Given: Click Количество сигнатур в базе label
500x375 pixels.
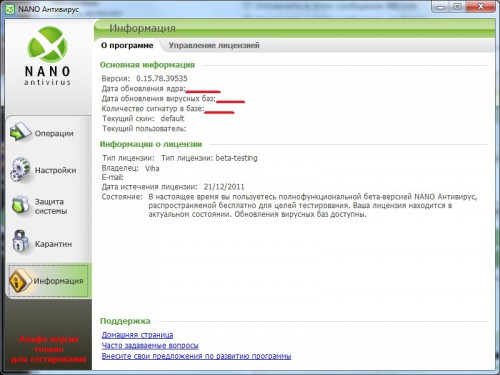Looking at the screenshot, I should 153,109.
